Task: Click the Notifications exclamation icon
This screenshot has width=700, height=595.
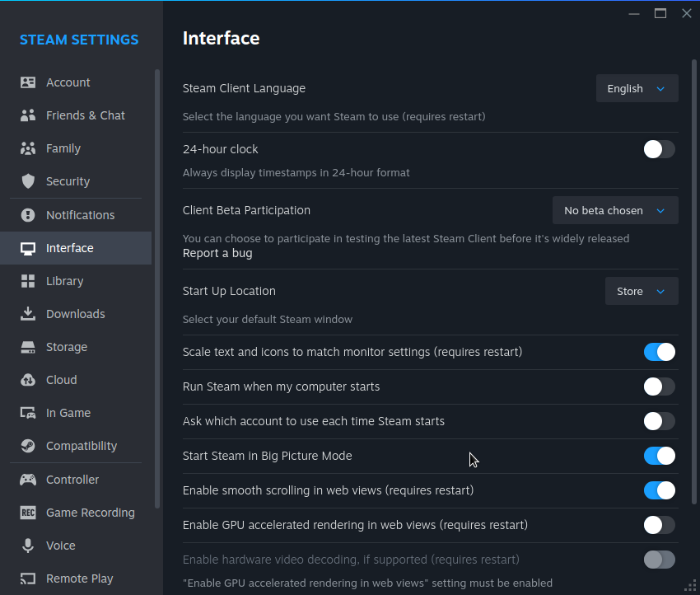Action: coord(28,215)
